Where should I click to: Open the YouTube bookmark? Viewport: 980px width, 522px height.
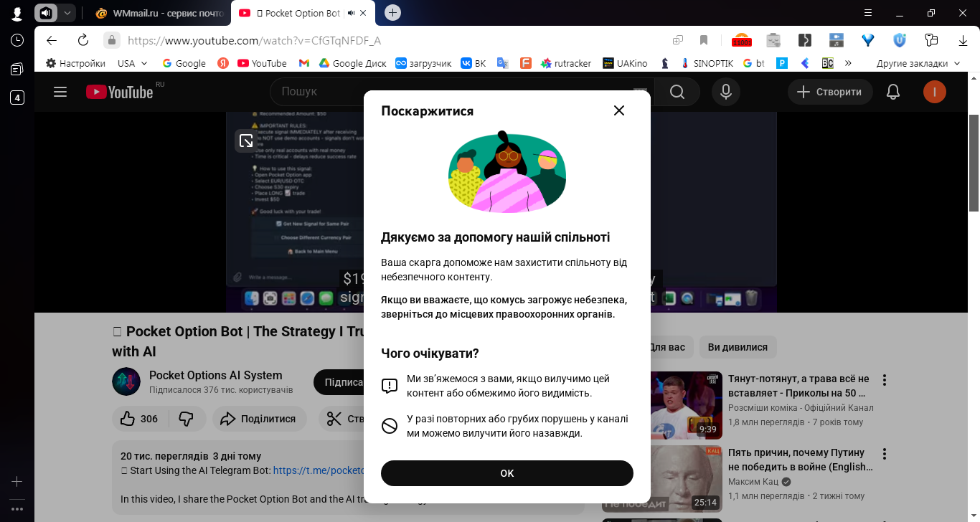[262, 63]
